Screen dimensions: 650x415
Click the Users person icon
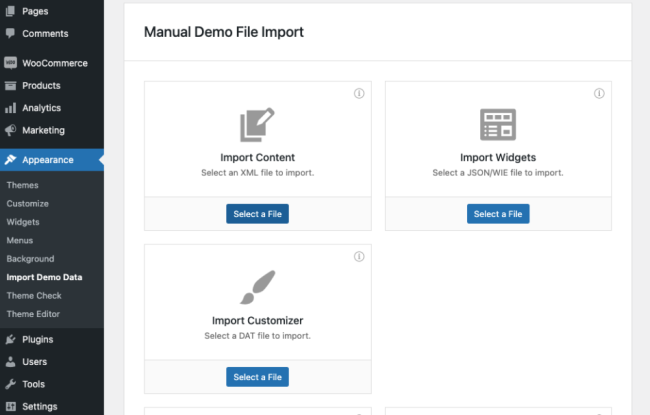point(10,361)
